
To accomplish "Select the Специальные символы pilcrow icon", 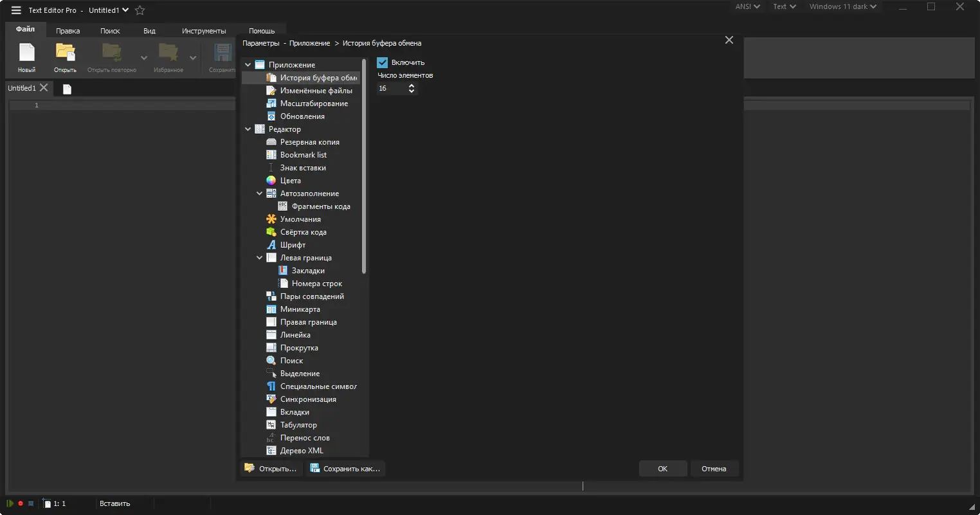I will pyautogui.click(x=271, y=386).
